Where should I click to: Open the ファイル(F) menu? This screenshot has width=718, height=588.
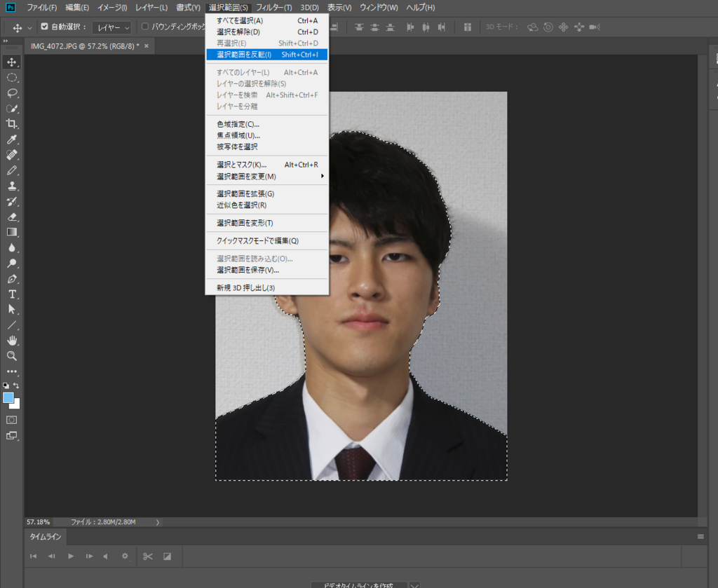41,8
